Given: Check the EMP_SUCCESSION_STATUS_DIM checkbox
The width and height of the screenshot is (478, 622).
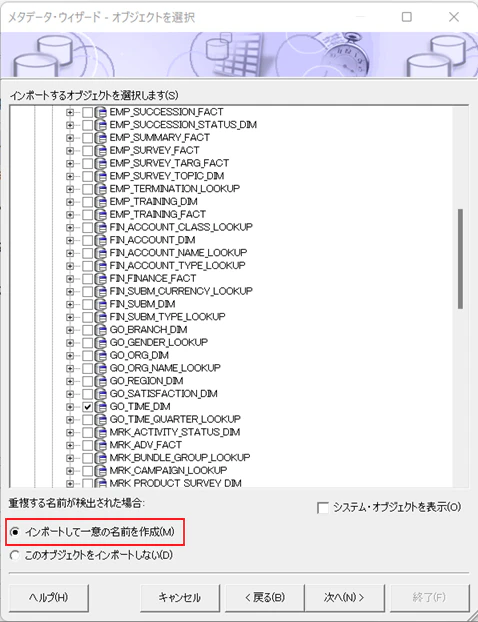Looking at the screenshot, I should tap(88, 125).
